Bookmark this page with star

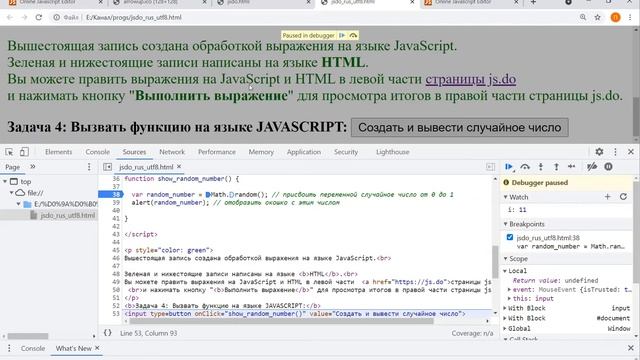tap(598, 17)
